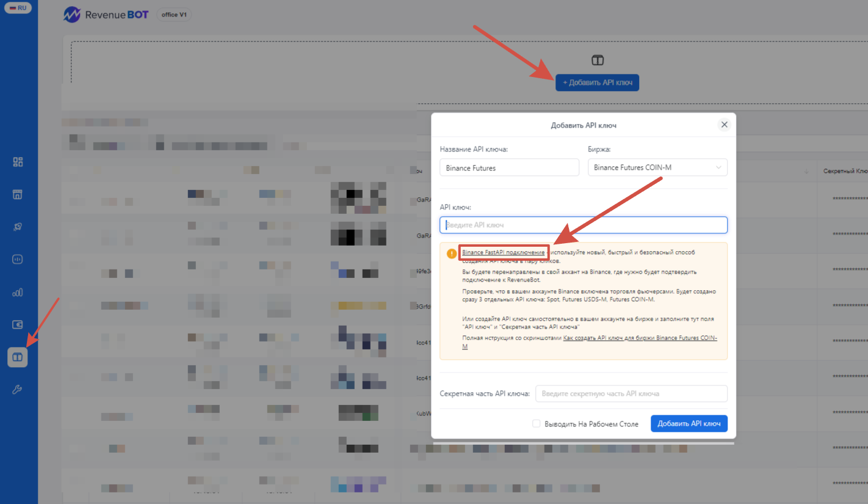Click the 'Секретный Ключ' column header

click(845, 171)
